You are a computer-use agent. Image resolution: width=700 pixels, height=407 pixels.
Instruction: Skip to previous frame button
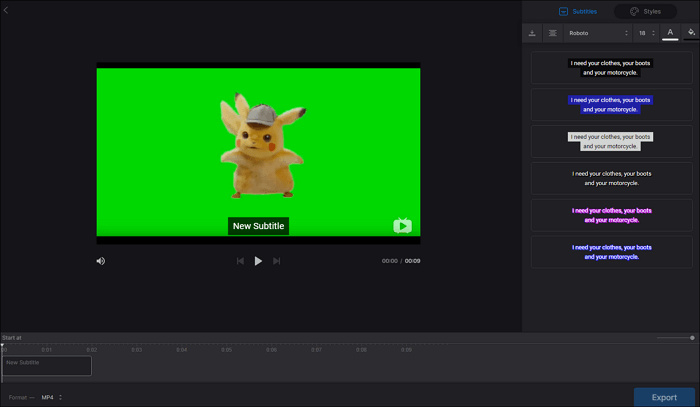[x=240, y=261]
